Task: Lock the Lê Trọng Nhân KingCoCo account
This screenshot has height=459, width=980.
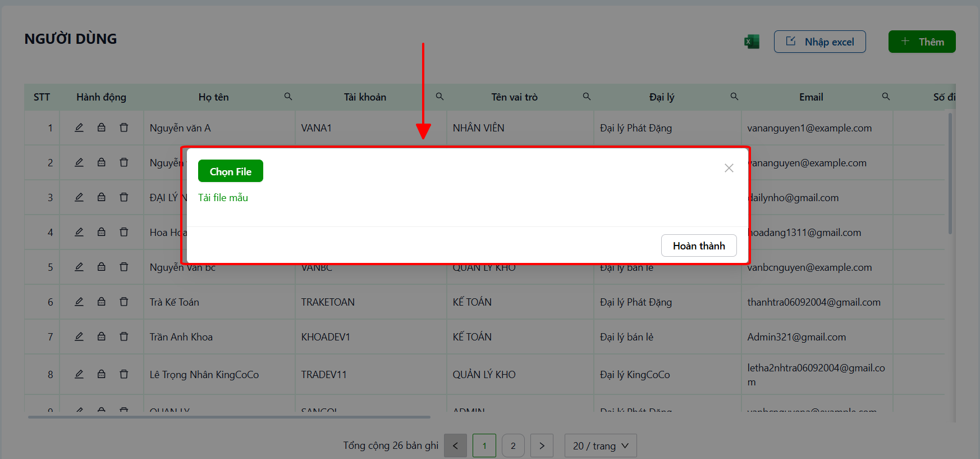Action: 102,374
